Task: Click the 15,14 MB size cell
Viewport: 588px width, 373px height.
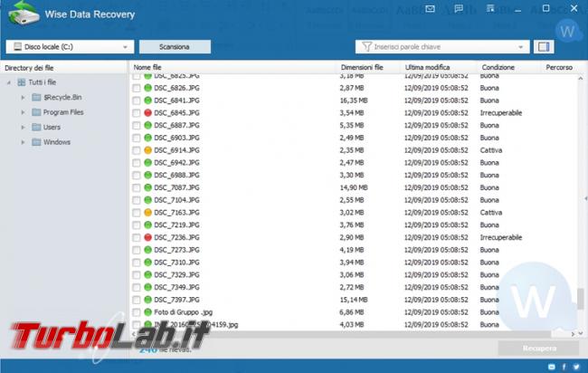Action: (353, 300)
